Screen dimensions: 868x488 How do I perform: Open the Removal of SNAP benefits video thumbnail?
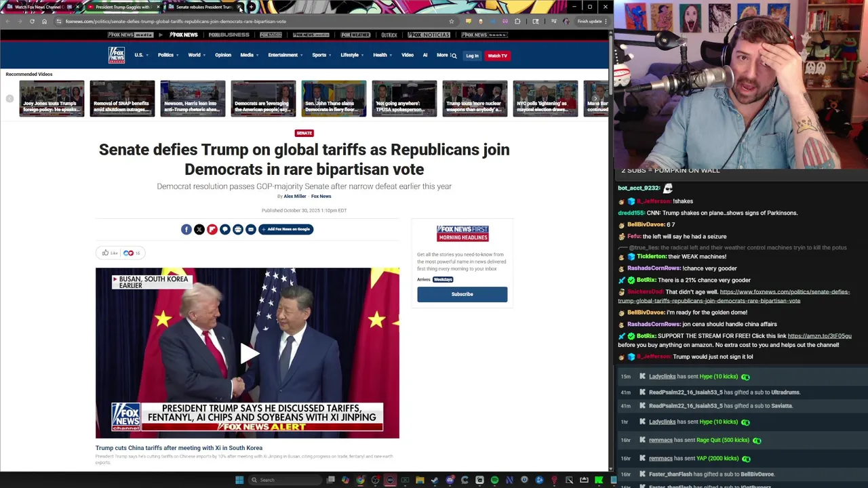pos(122,98)
